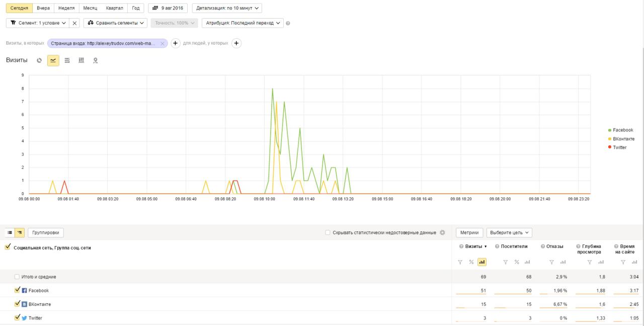The image size is (644, 326).
Task: Open the '9 авг 2016' date picker
Action: click(x=168, y=8)
